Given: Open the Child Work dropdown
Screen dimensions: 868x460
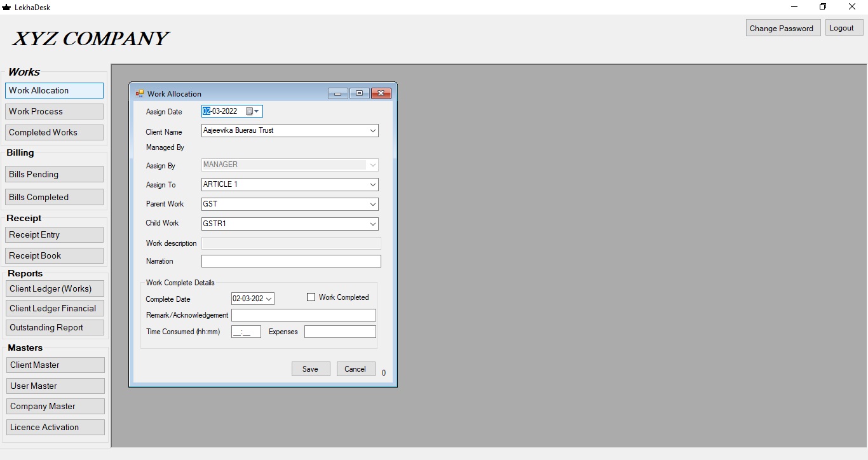Looking at the screenshot, I should point(373,224).
